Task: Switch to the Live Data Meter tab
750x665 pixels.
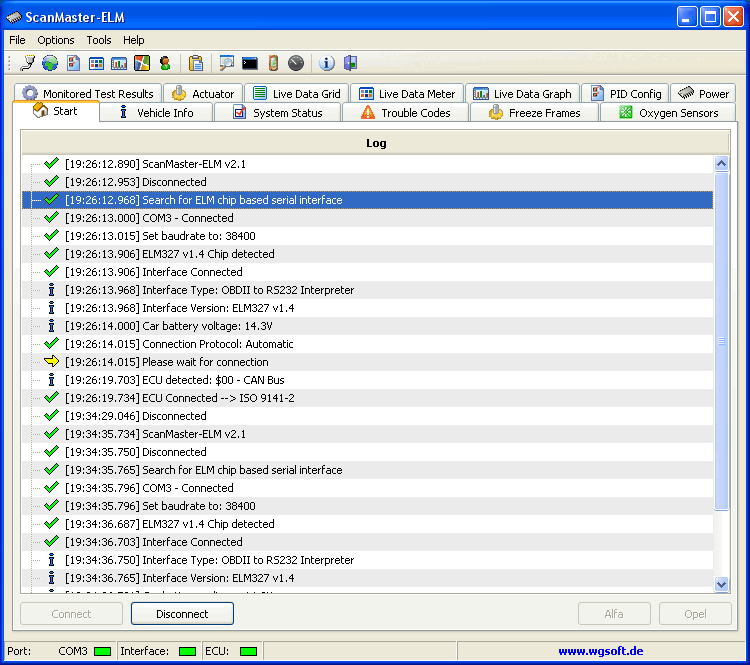Action: pyautogui.click(x=407, y=93)
